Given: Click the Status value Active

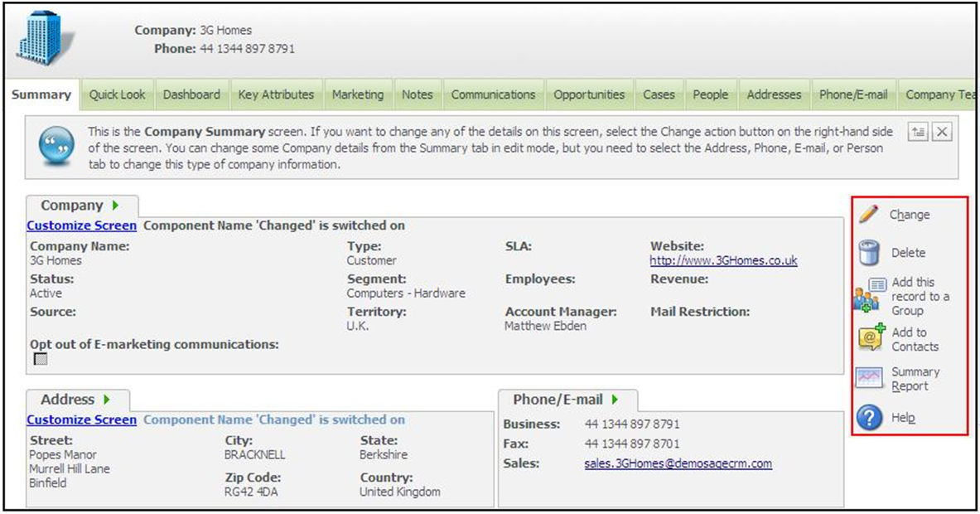Looking at the screenshot, I should coord(46,293).
